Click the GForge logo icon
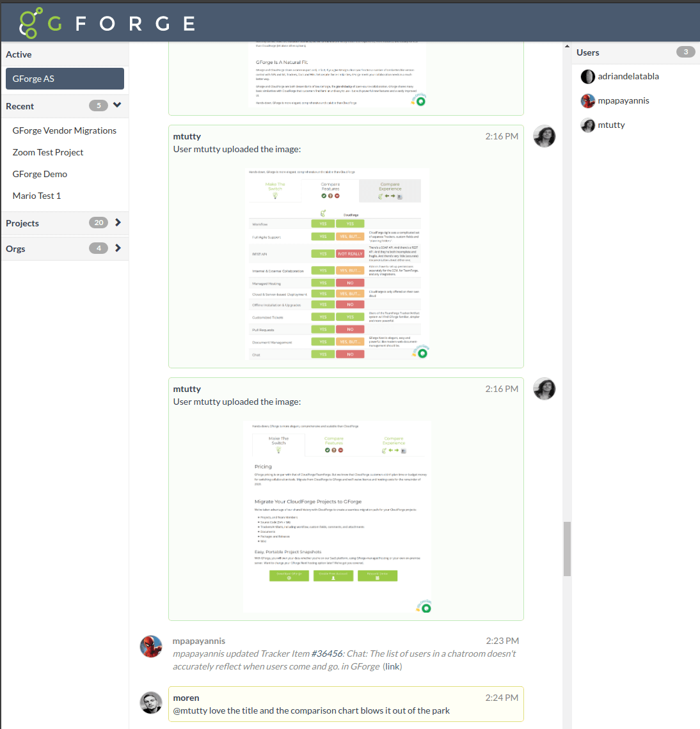The height and width of the screenshot is (729, 700). tap(31, 23)
